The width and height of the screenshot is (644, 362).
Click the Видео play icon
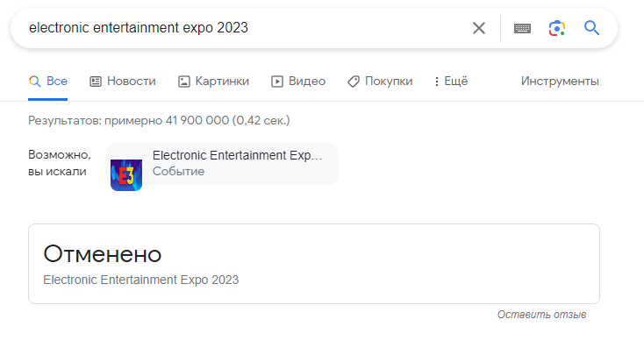coord(277,82)
